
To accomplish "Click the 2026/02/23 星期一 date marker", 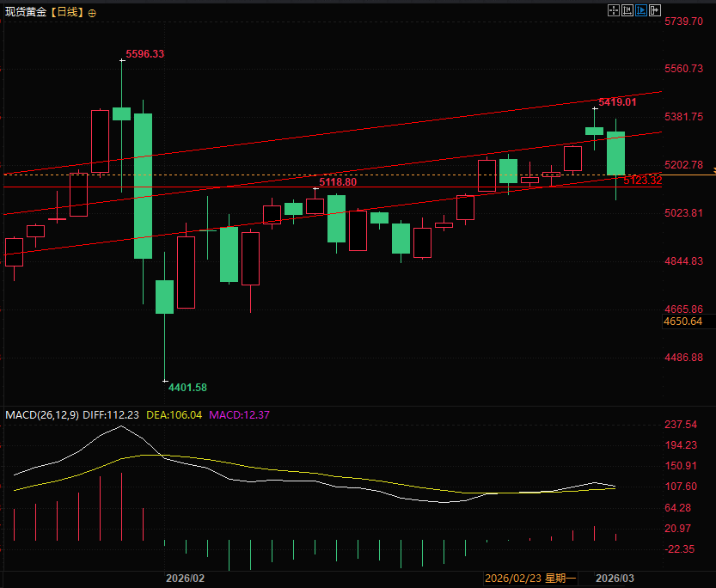I will tap(530, 579).
